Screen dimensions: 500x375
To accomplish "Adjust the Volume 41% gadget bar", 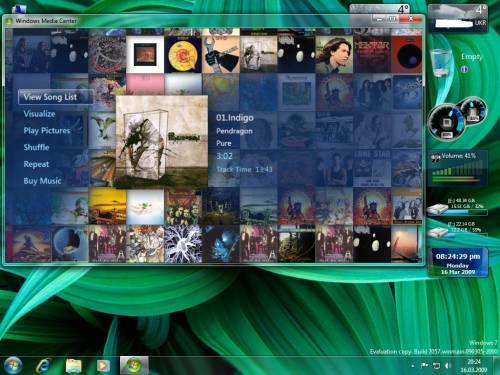I will tap(458, 168).
